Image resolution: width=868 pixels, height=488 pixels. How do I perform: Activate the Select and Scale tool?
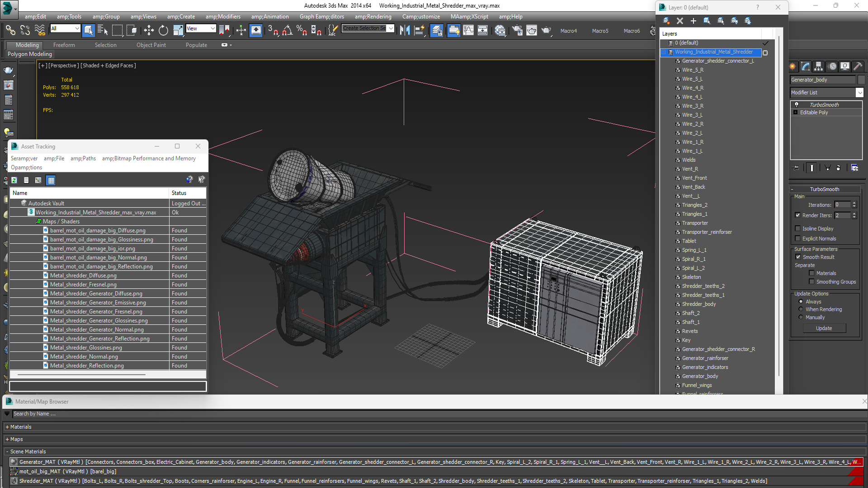(x=178, y=30)
